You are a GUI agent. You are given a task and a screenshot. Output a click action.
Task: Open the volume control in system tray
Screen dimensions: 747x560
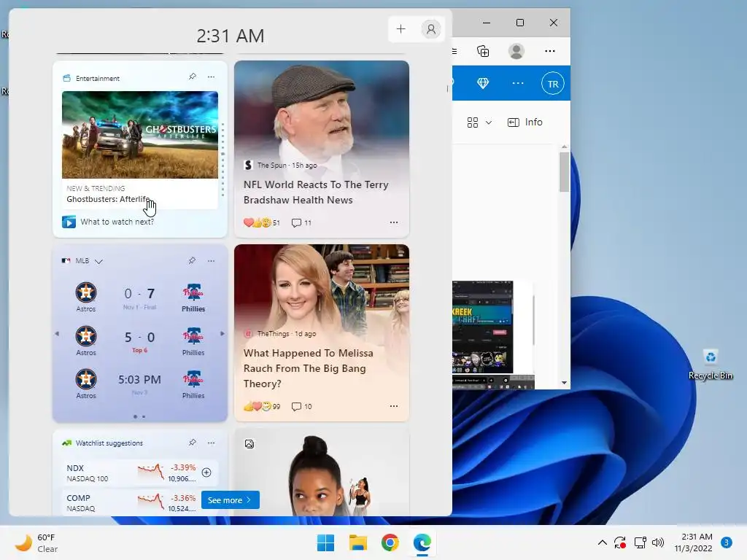click(658, 542)
